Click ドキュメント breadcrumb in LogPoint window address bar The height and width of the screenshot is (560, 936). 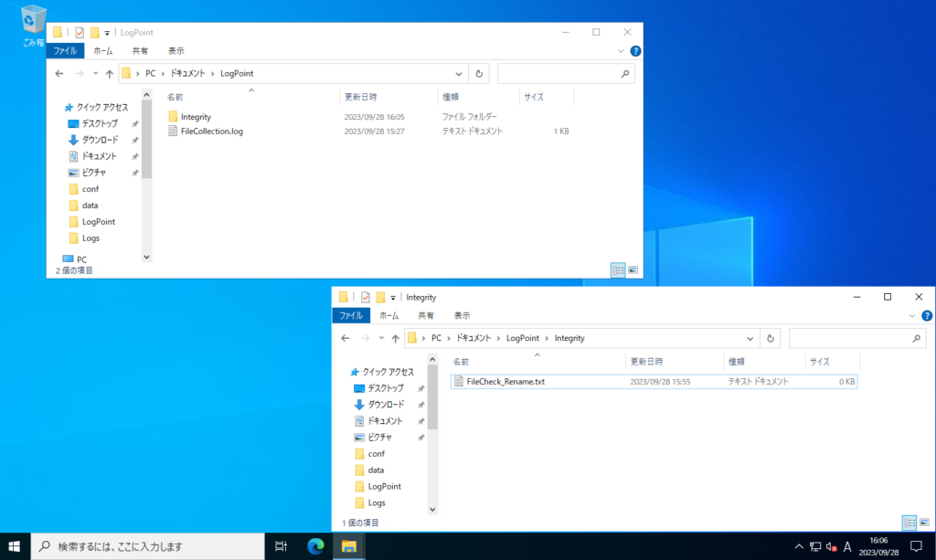click(187, 73)
